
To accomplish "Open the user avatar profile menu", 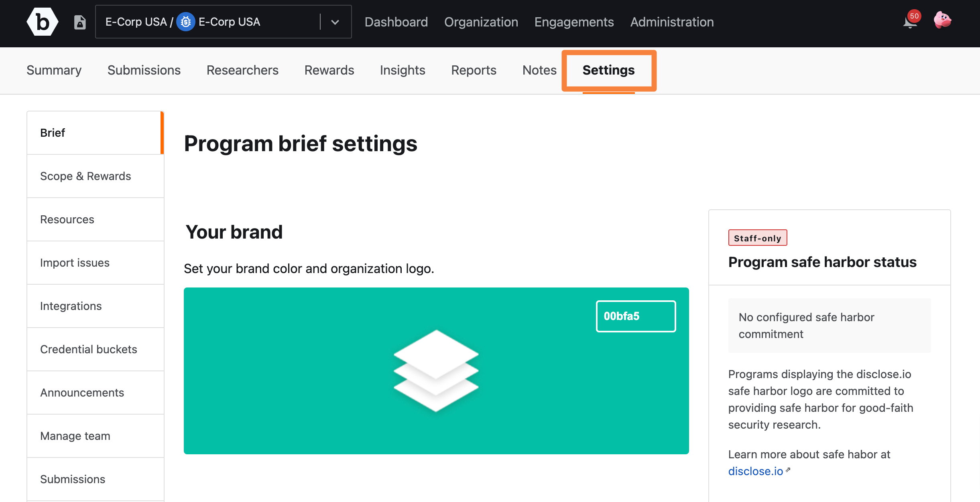I will point(942,20).
